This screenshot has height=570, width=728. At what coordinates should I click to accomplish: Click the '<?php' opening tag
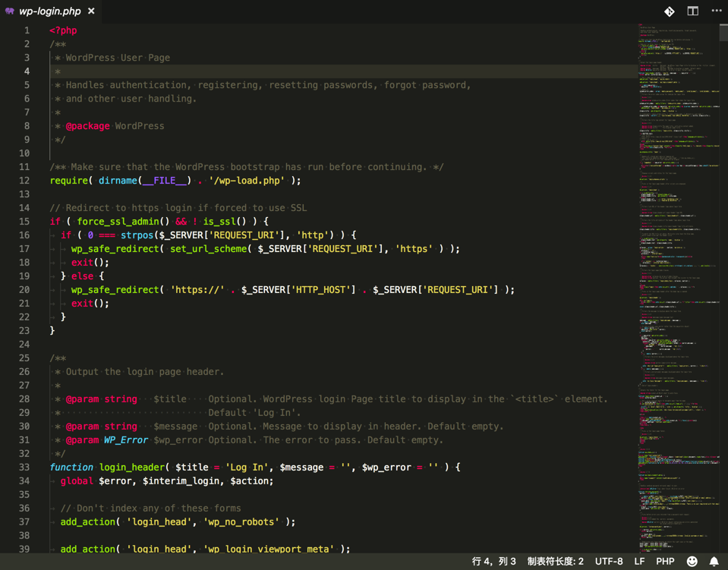coord(63,30)
